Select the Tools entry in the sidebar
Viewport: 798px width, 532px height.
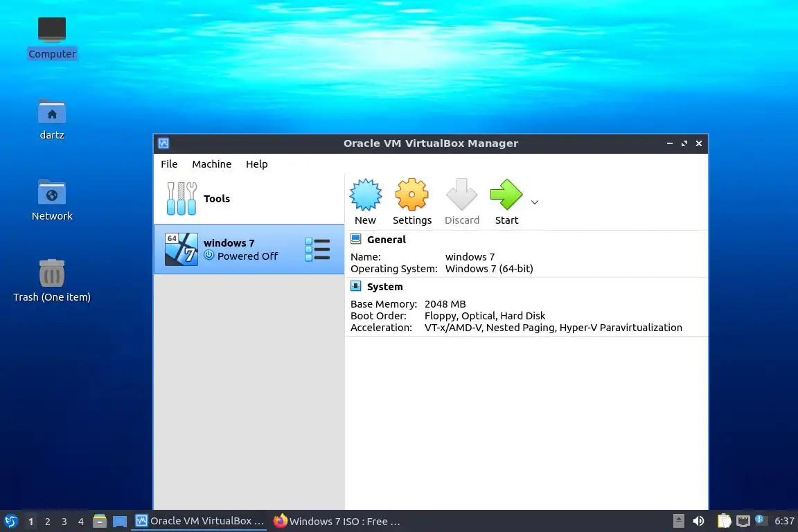pos(249,199)
